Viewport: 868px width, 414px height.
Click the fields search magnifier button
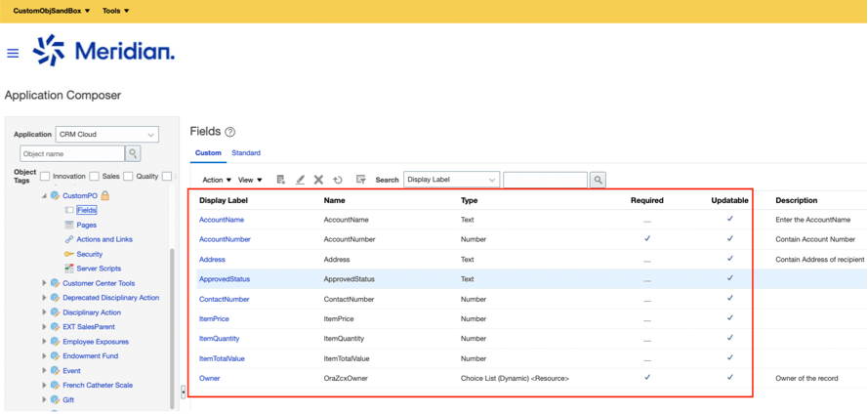tap(598, 180)
